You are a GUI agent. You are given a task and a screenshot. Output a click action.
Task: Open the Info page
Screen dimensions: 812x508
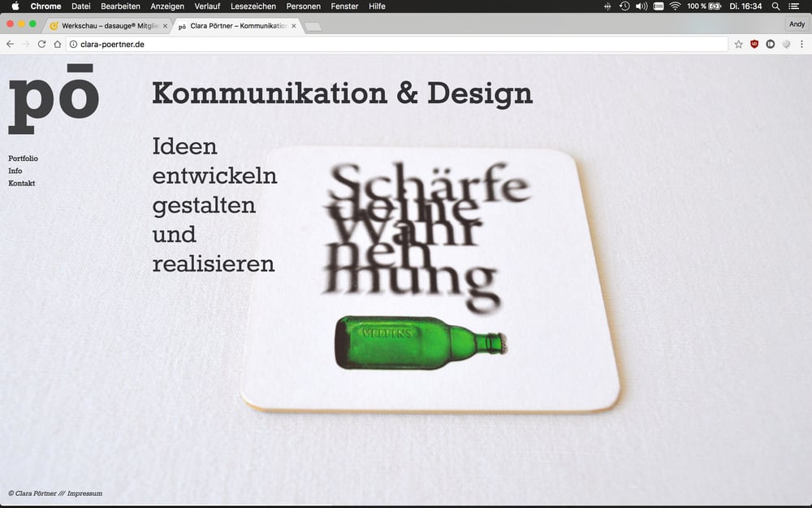coord(15,171)
